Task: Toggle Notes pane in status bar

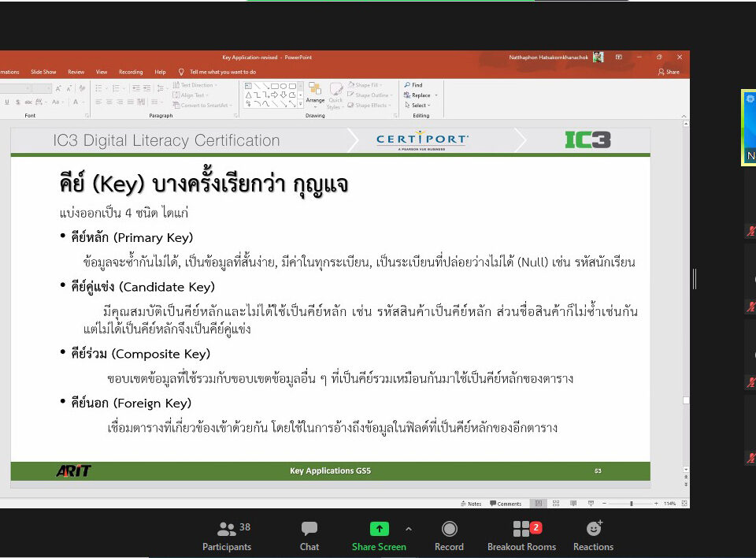Action: tap(471, 504)
